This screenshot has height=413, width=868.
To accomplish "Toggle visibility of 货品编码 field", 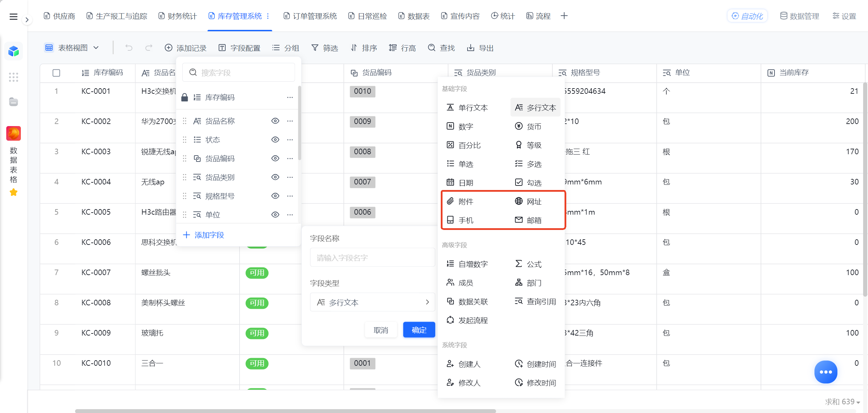I will tap(275, 158).
